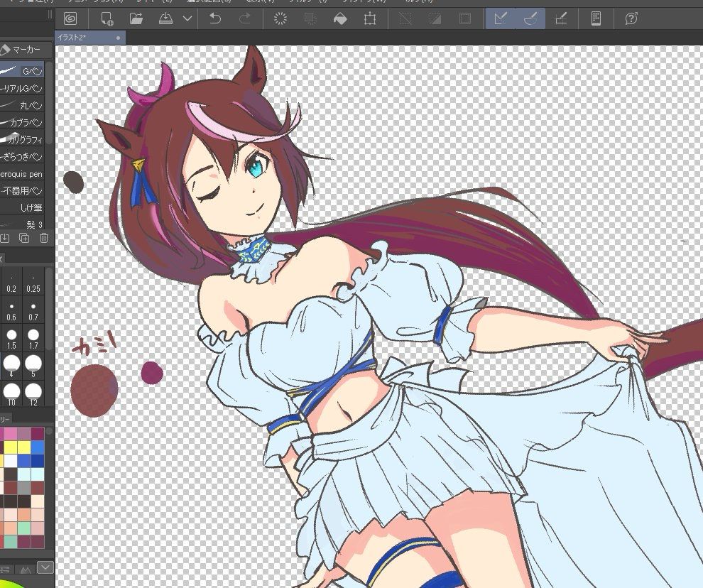This screenshot has width=703, height=588.
Task: Select the マーカー sub tool group
Action: pyautogui.click(x=26, y=49)
